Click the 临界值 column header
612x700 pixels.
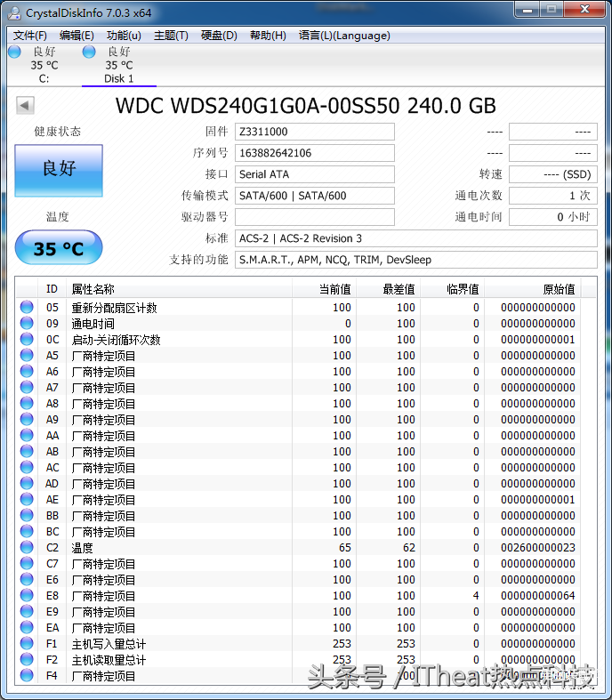click(x=452, y=289)
